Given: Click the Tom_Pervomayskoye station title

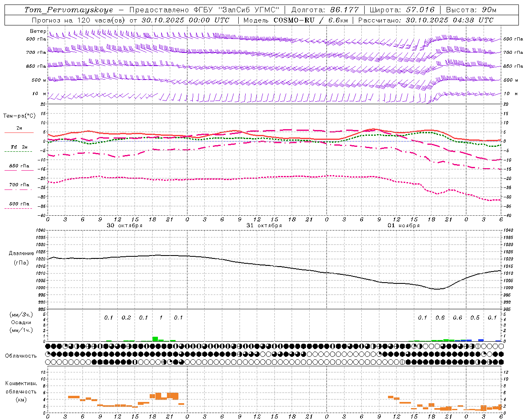Looking at the screenshot, I should click(68, 10).
